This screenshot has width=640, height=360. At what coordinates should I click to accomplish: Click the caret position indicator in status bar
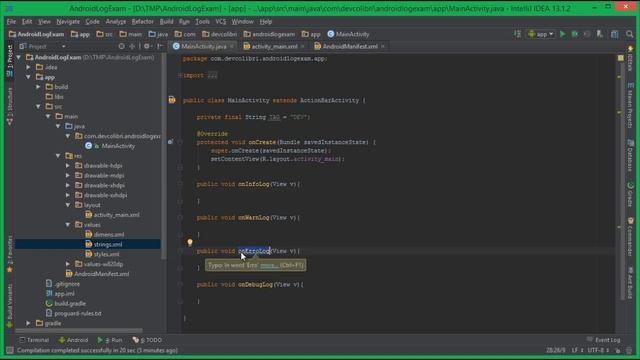pos(556,350)
